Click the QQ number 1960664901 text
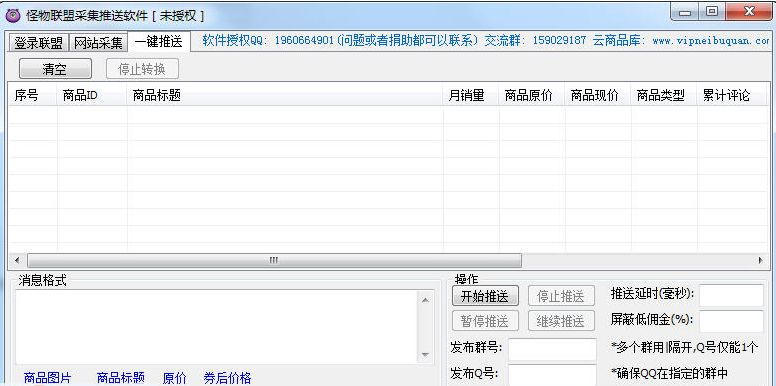Image resolution: width=776 pixels, height=386 pixels. [304, 41]
